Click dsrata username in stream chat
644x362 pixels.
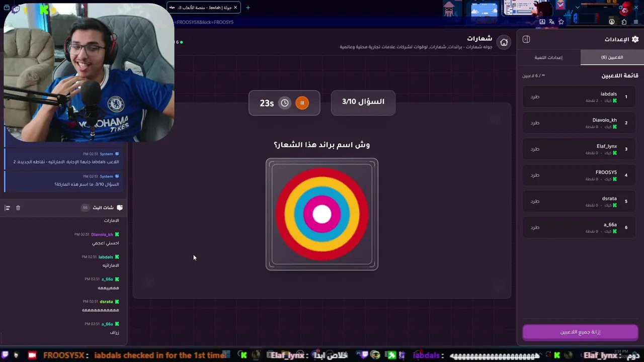click(106, 302)
